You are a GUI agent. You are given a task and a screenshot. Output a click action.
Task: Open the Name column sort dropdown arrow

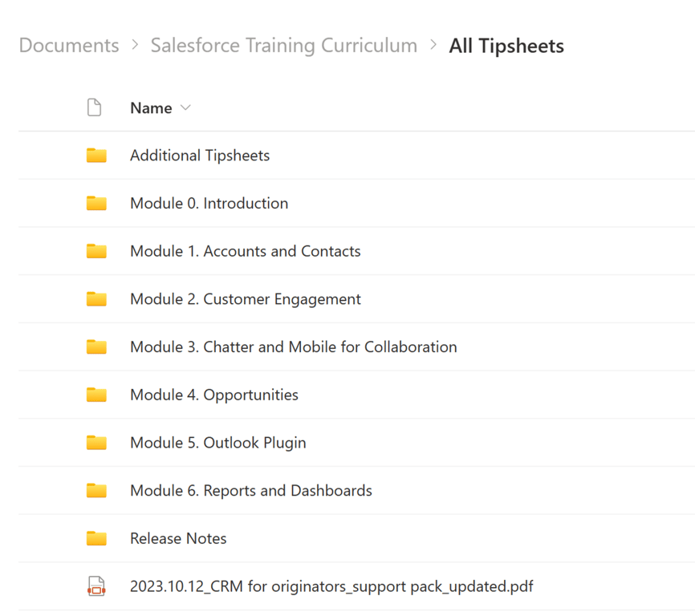pyautogui.click(x=185, y=107)
